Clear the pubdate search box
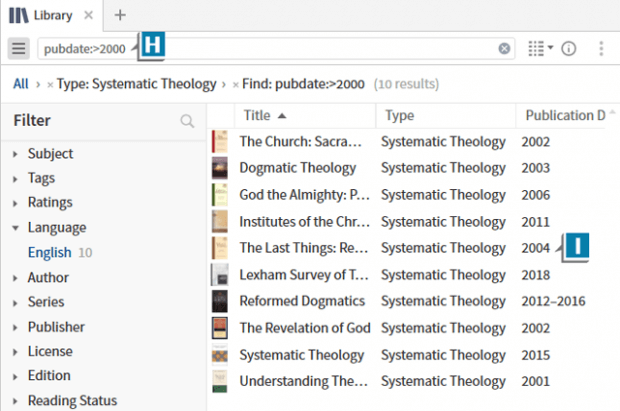This screenshot has height=411, width=620. (504, 48)
